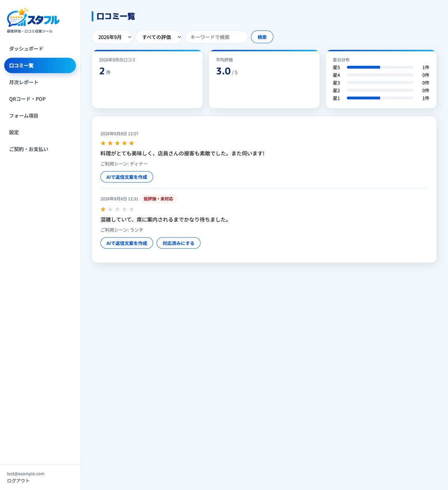Create AI reply for the ランチ review

coord(127,243)
